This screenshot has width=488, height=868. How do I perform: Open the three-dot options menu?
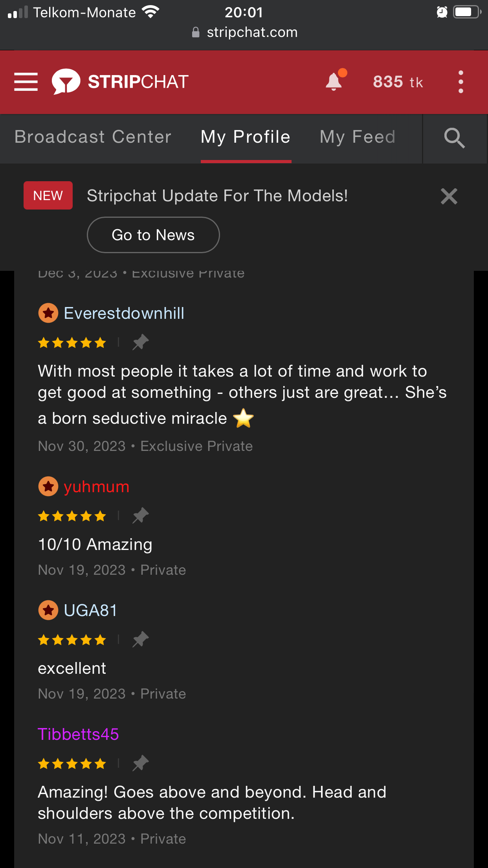(x=461, y=82)
